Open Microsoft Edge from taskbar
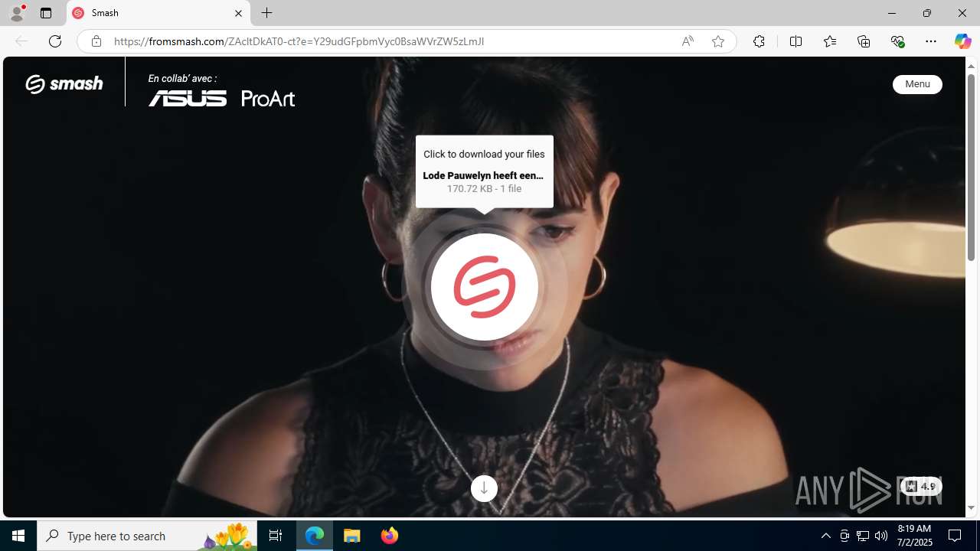980x551 pixels. pos(315,536)
